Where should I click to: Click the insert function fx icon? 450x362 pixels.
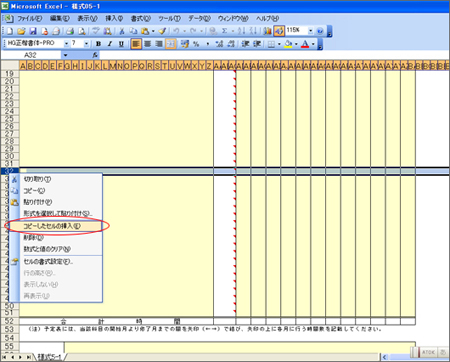point(95,55)
